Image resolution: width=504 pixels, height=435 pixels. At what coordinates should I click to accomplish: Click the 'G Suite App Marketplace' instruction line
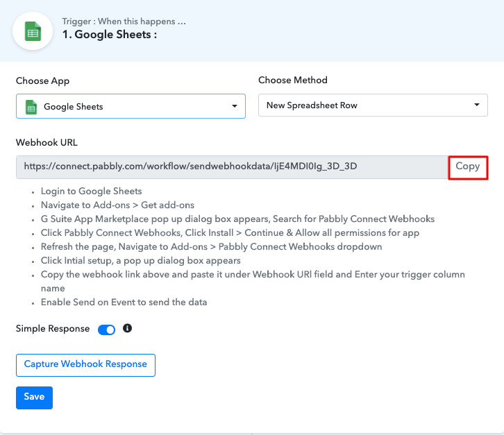(237, 219)
